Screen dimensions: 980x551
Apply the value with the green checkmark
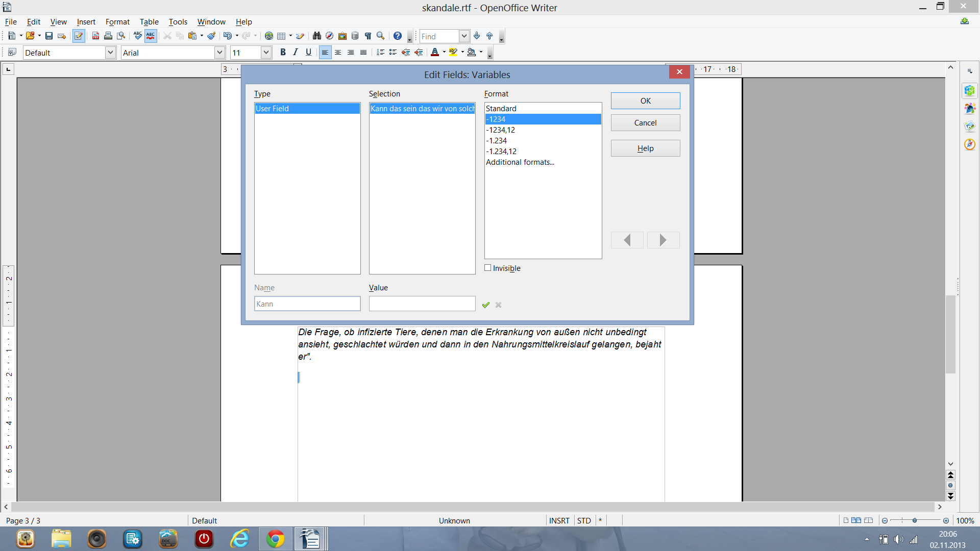point(486,304)
